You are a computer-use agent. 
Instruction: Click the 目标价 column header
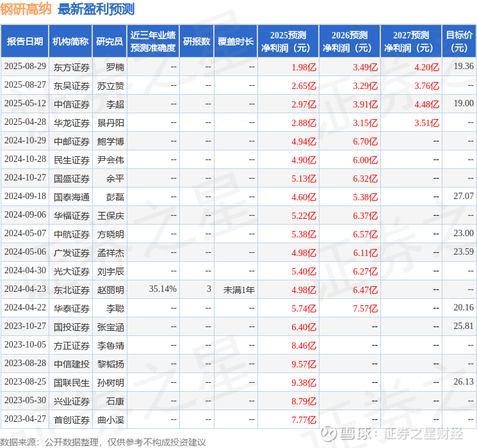pos(458,42)
